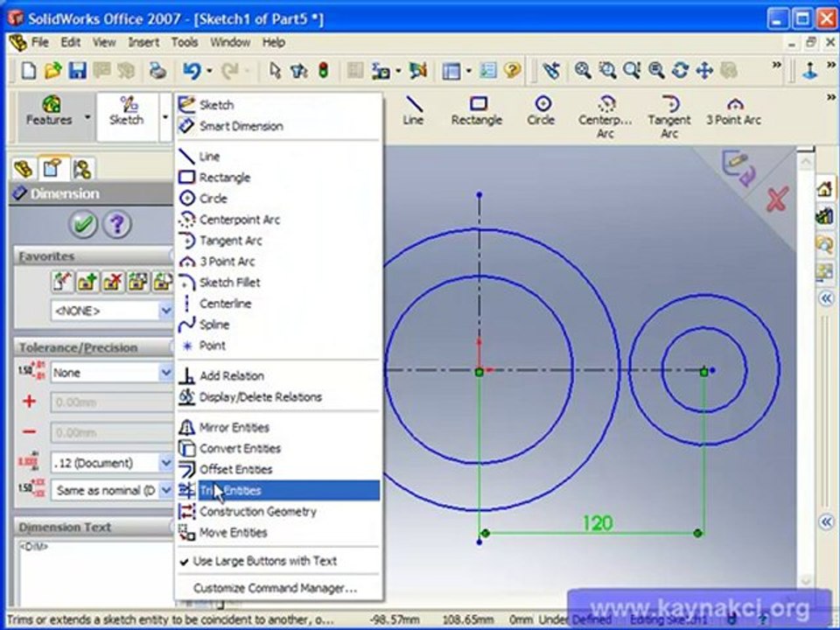
Task: Click the Help question mark toolbar icon
Action: [513, 70]
